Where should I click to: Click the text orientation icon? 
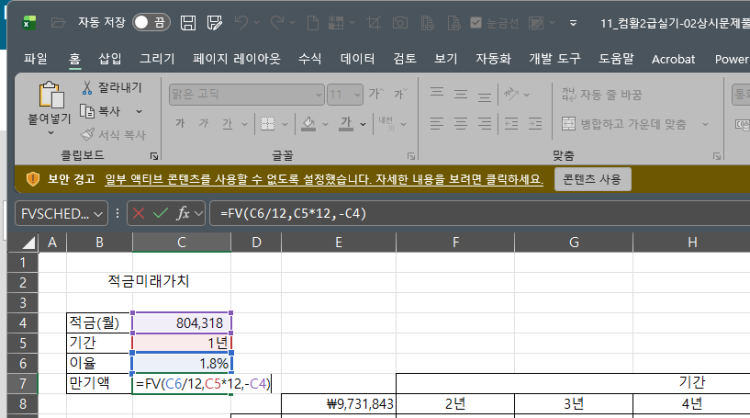(x=511, y=94)
